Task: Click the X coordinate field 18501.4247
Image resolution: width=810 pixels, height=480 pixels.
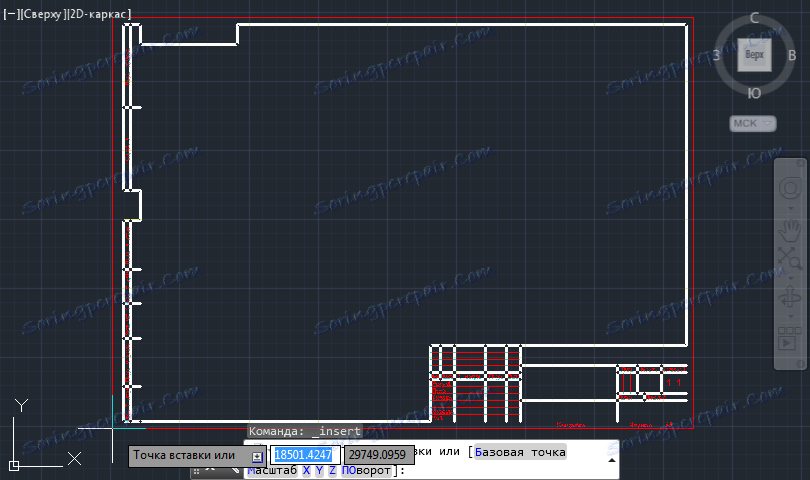Action: (x=306, y=456)
